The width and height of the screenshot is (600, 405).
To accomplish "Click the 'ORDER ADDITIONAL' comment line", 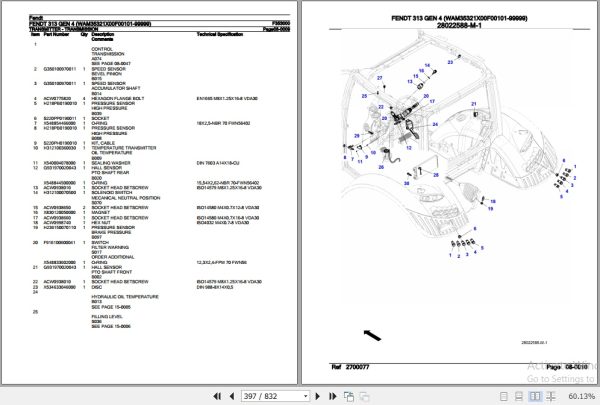I will [x=113, y=257].
